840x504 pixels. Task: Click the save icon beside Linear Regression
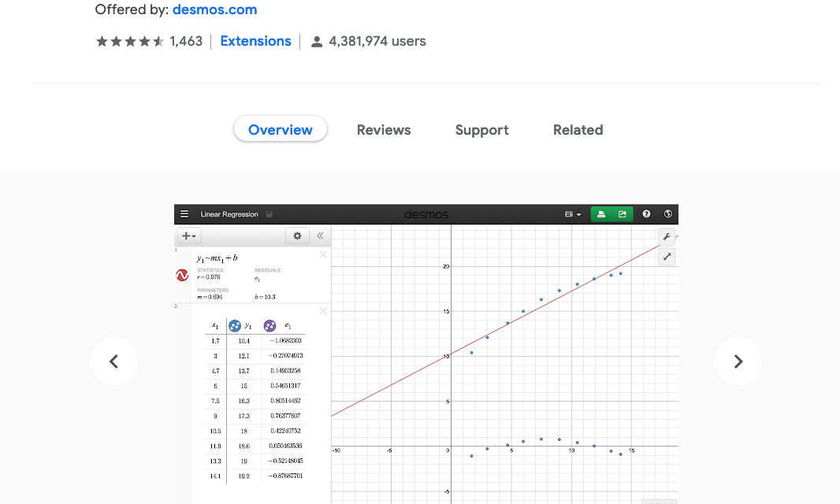pos(269,214)
